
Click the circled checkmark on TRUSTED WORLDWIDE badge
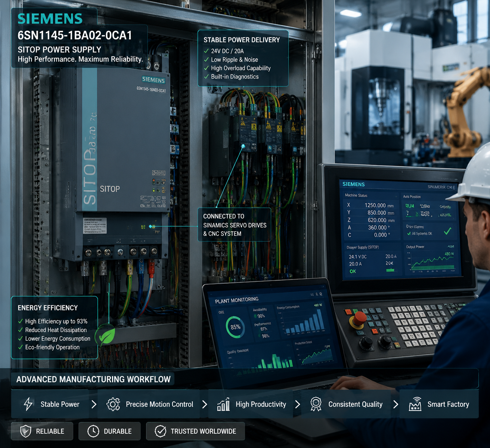[160, 431]
